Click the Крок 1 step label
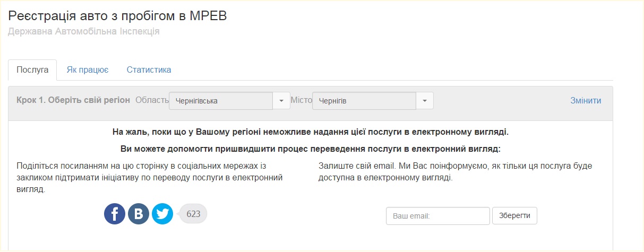 point(73,100)
